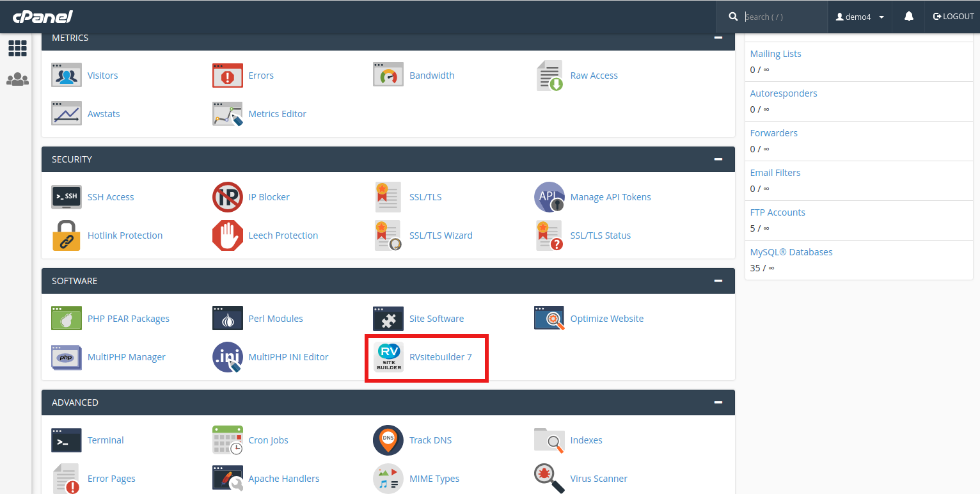Click the Track DNS text link
The image size is (980, 494).
(431, 440)
